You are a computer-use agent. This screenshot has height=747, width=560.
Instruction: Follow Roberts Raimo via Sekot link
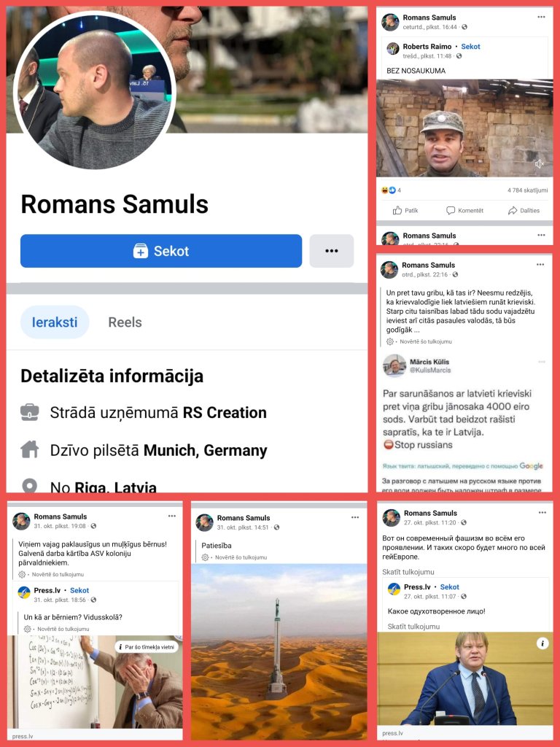pos(470,46)
